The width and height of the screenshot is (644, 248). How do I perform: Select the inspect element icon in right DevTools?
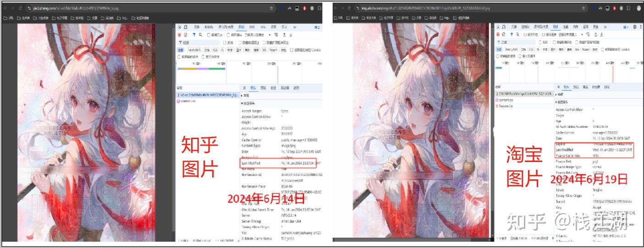tap(498, 27)
